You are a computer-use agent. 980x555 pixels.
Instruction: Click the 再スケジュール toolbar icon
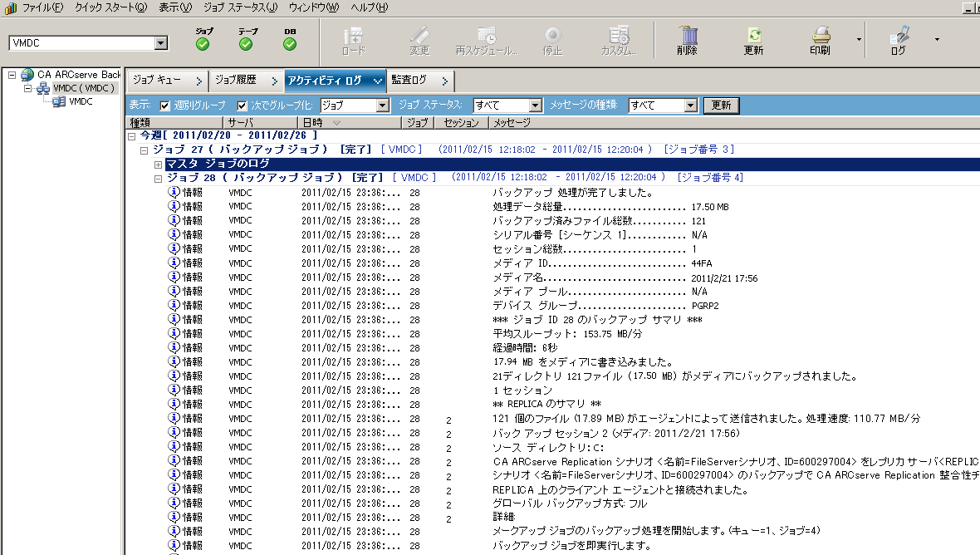[x=486, y=35]
